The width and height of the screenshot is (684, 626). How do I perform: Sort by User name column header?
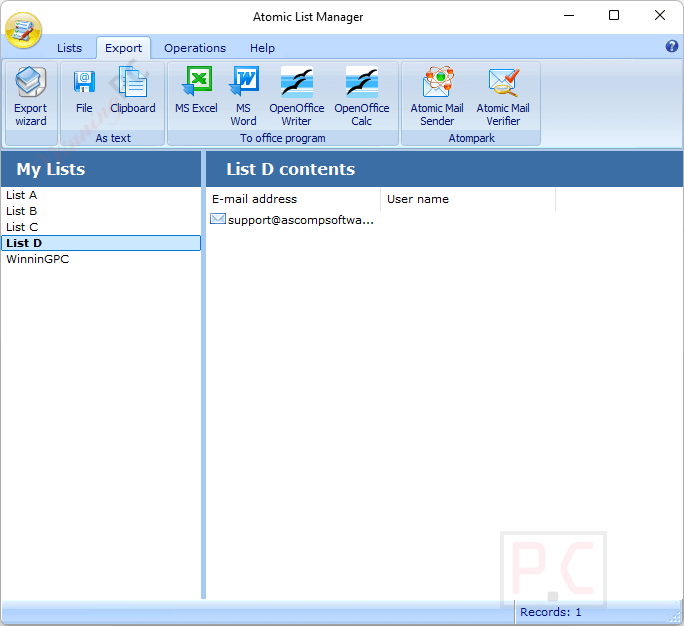(x=468, y=199)
